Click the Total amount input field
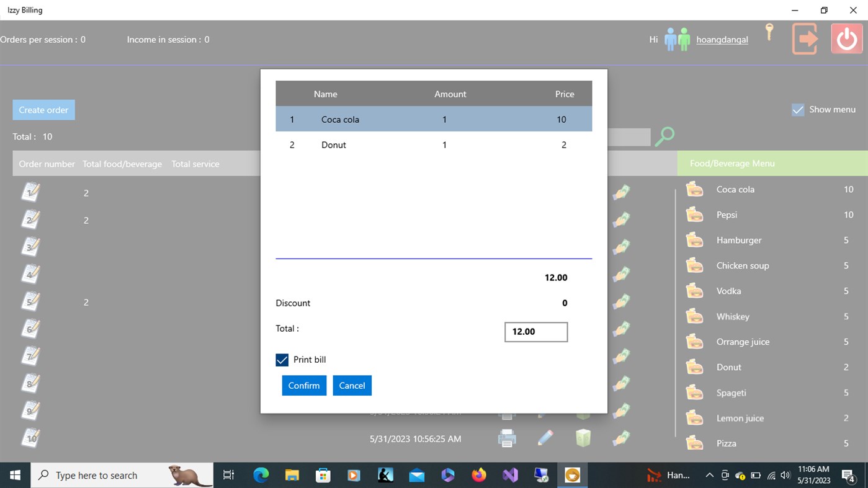This screenshot has width=868, height=488. (x=536, y=332)
